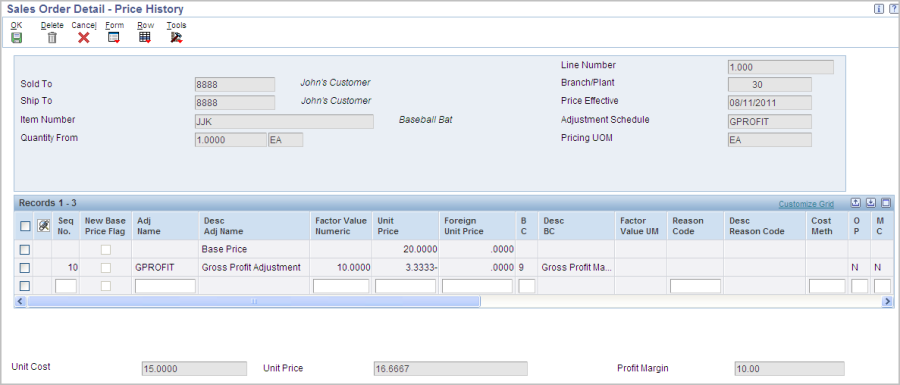Open the Row menu icon
900x385 pixels.
pos(145,38)
